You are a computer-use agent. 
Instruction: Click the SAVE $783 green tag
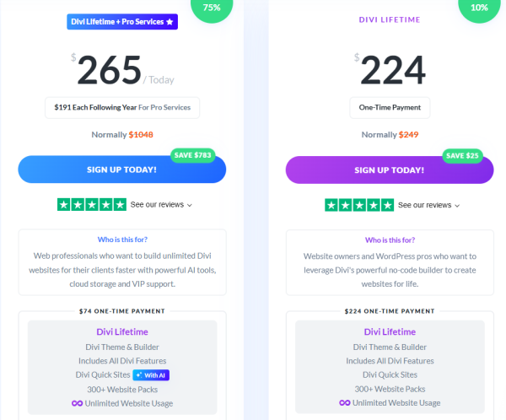click(x=192, y=155)
